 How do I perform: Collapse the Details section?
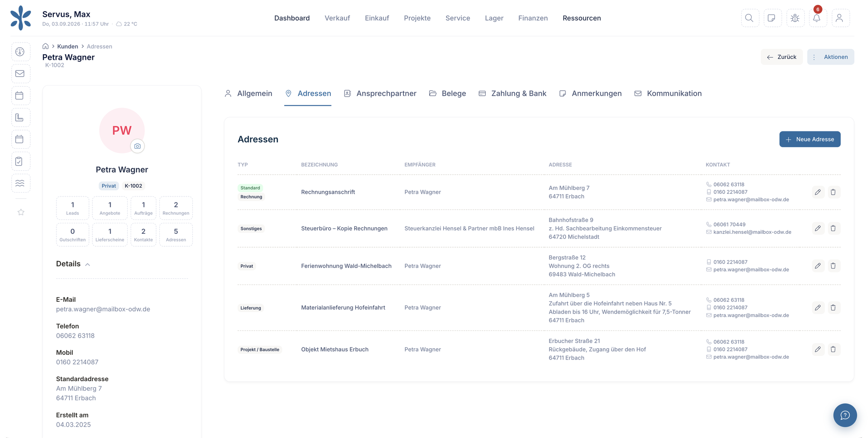[x=73, y=264]
